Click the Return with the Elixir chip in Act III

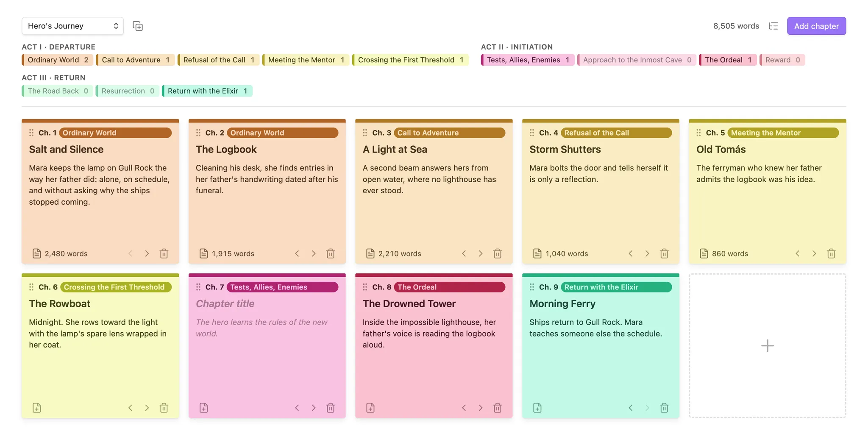(207, 91)
